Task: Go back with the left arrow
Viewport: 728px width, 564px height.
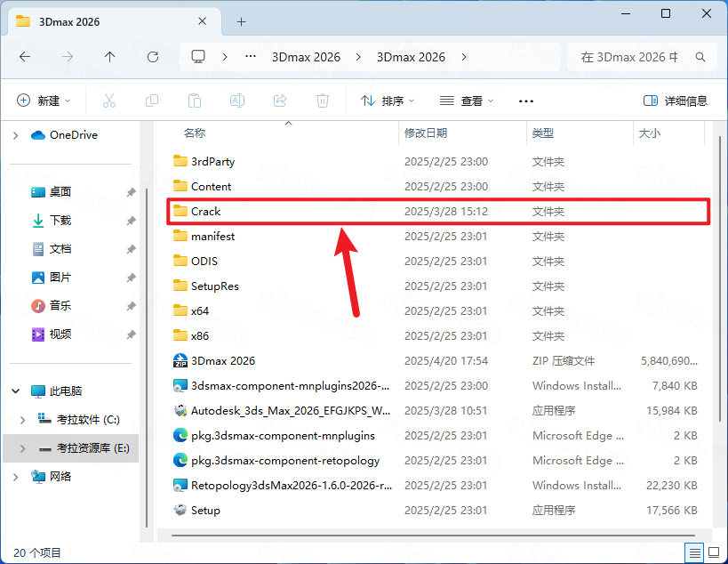Action: pyautogui.click(x=25, y=57)
